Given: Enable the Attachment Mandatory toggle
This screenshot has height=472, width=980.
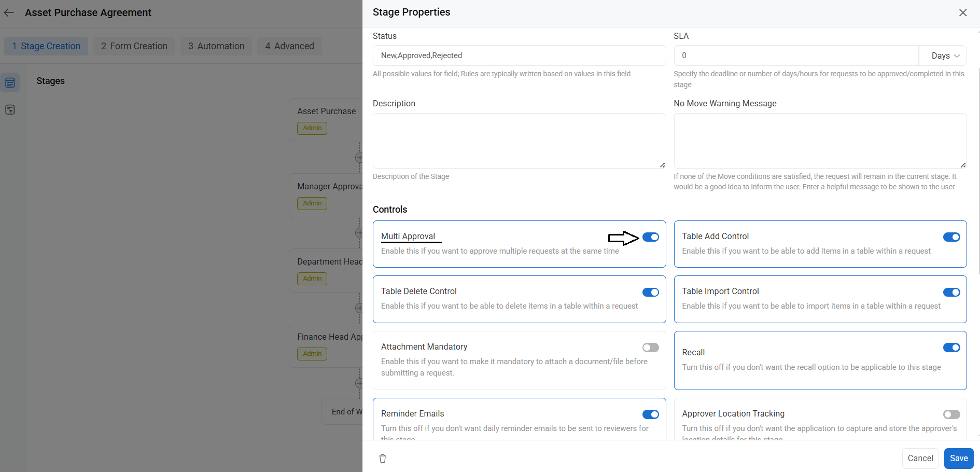Looking at the screenshot, I should pyautogui.click(x=650, y=348).
